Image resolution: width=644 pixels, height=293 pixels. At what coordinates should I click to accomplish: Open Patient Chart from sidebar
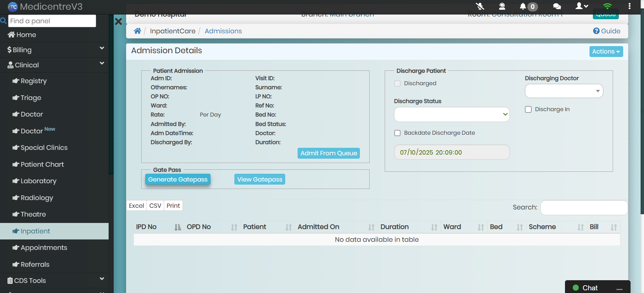[x=42, y=164]
